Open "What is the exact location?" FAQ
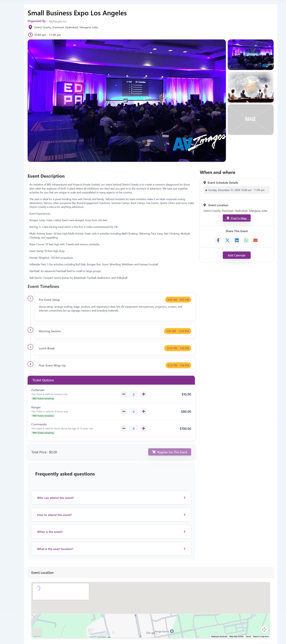The height and width of the screenshot is (644, 286). pos(111,549)
